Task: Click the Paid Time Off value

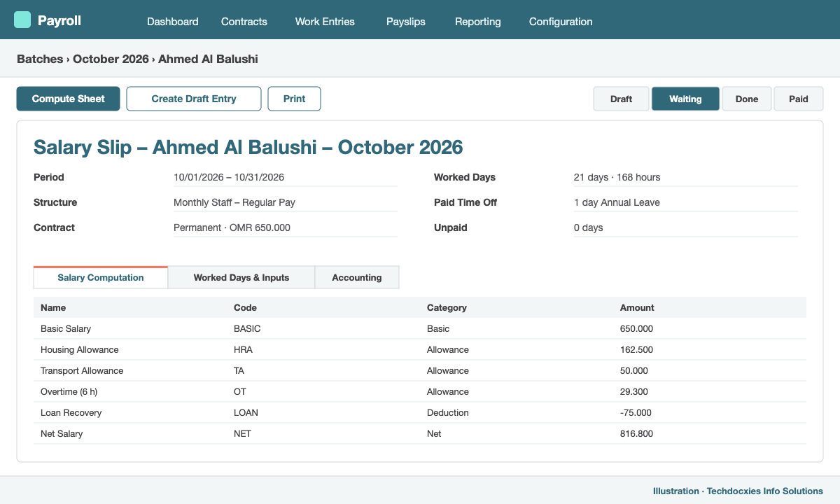Action: tap(686, 203)
